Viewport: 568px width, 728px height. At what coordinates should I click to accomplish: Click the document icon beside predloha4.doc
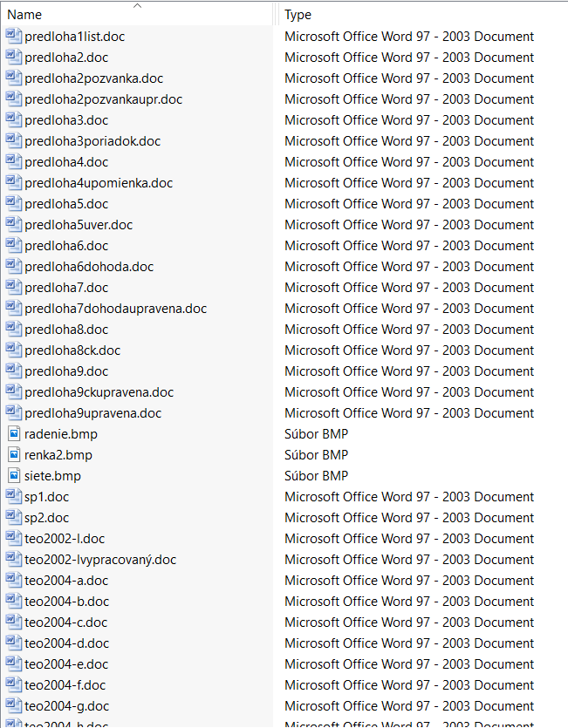click(14, 161)
